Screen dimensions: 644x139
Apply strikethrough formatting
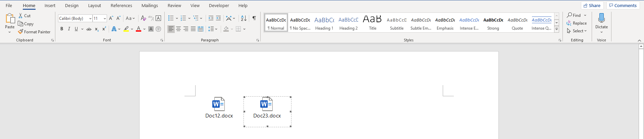(89, 29)
